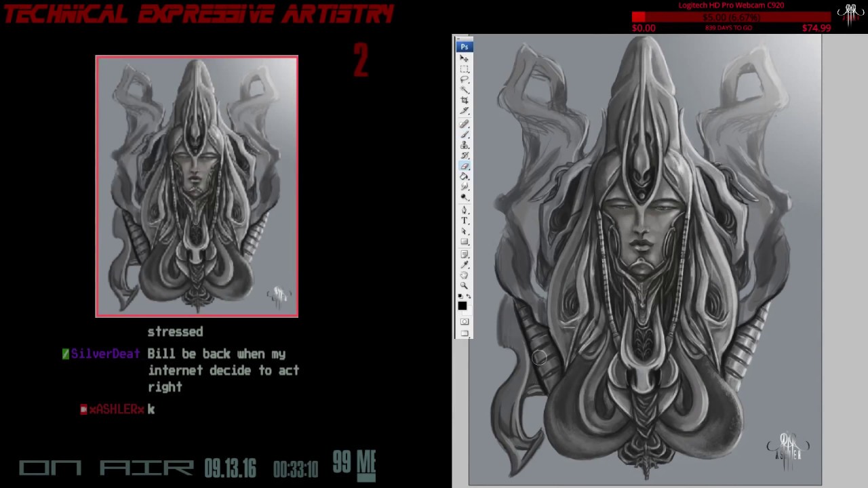Click the red number 2 overlay

point(360,61)
